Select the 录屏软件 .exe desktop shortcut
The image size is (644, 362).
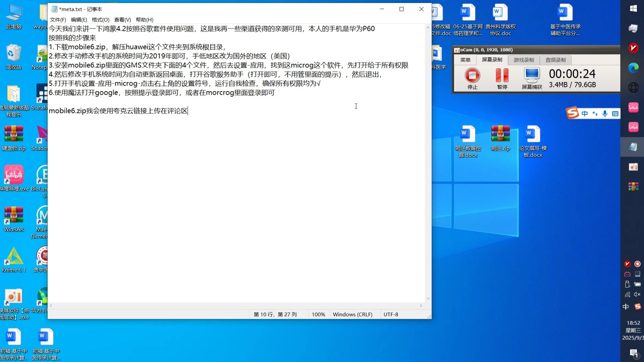[x=14, y=304]
